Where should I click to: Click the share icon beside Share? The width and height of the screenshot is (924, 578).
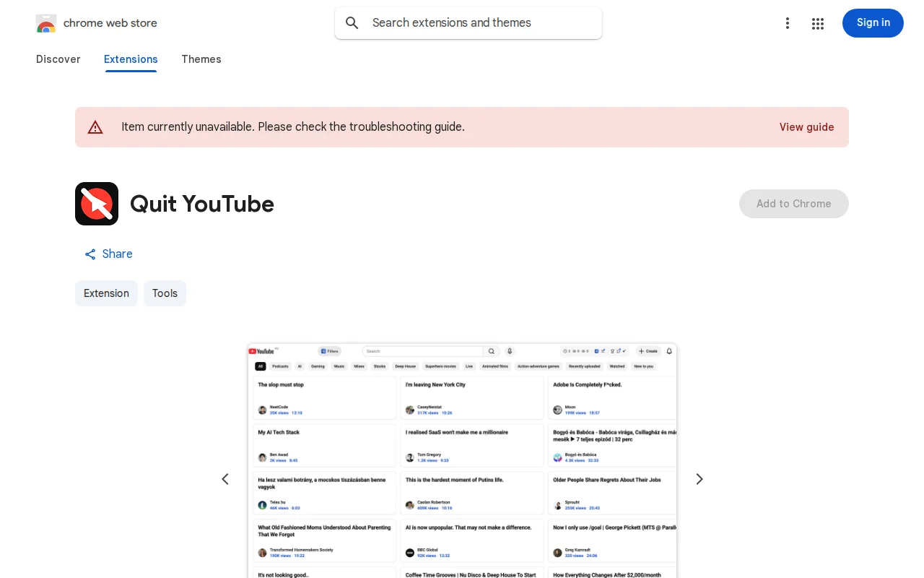pyautogui.click(x=90, y=254)
